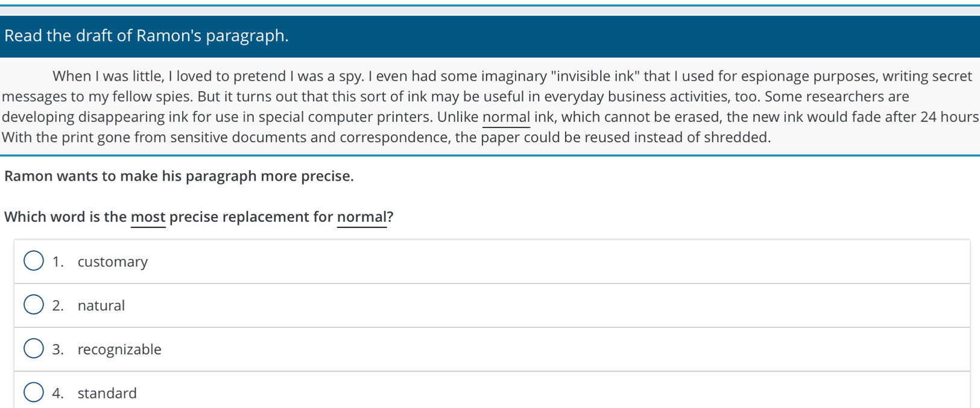The width and height of the screenshot is (980, 408).
Task: Click the answer text "customary"
Action: click(113, 262)
